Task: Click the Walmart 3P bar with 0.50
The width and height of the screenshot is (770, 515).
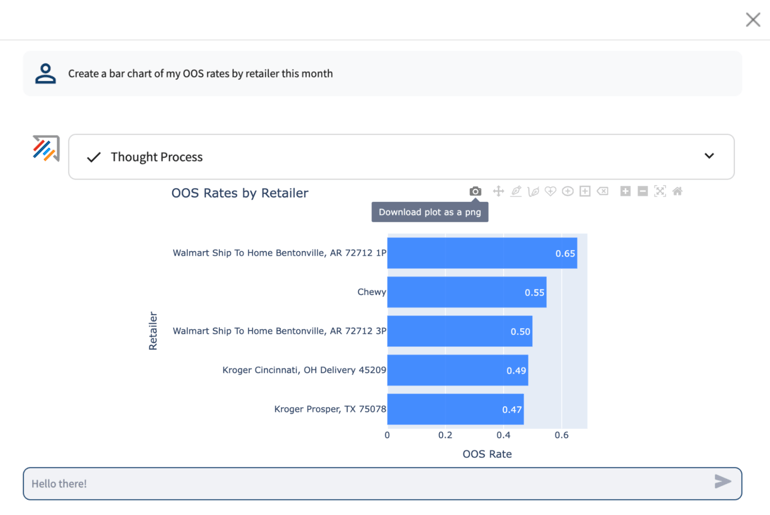Action: (x=460, y=331)
